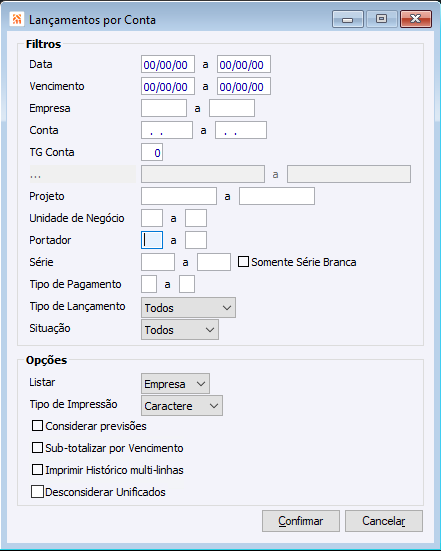Click the second Empresa input field
The width and height of the screenshot is (441, 551).
click(x=232, y=108)
